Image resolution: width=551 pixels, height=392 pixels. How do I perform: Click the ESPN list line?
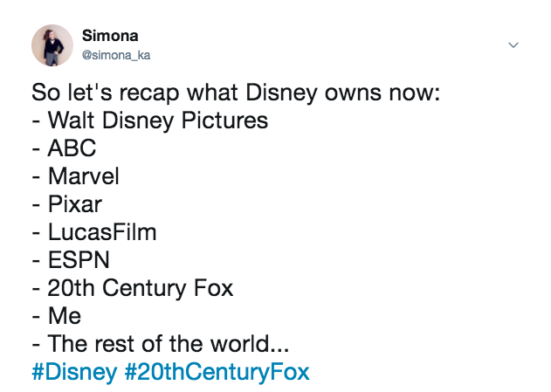pyautogui.click(x=71, y=260)
